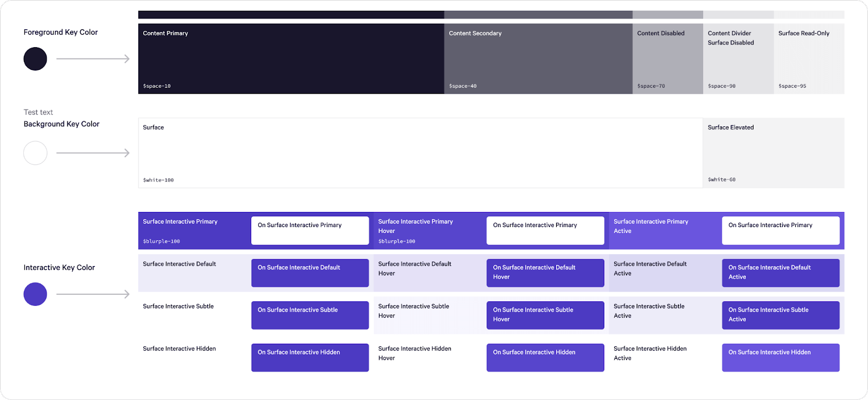This screenshot has height=400, width=868.
Task: Select the Content Primary color block
Action: pyautogui.click(x=291, y=59)
